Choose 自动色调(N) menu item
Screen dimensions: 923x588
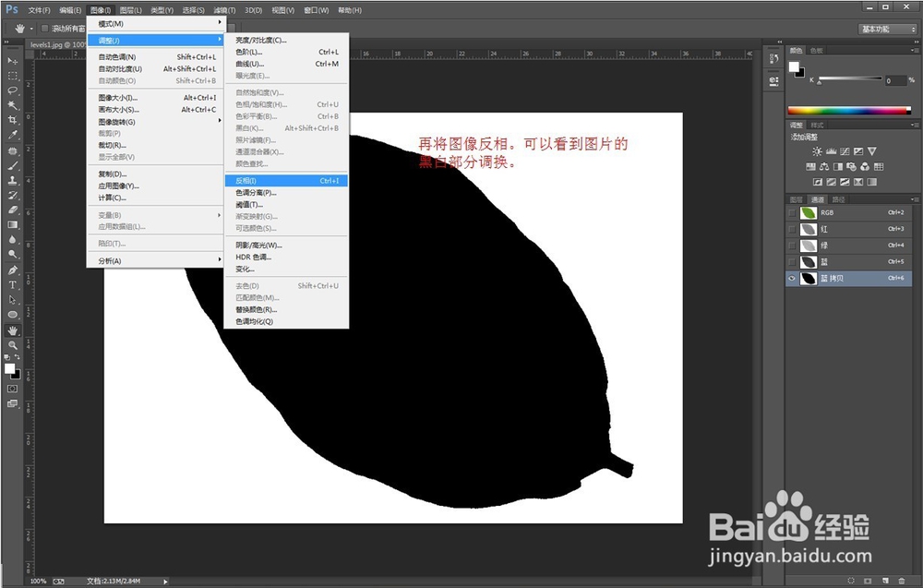click(155, 57)
